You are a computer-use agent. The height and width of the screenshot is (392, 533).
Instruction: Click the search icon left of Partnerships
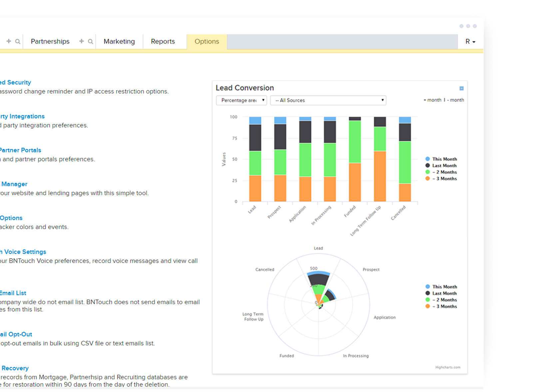coord(18,42)
